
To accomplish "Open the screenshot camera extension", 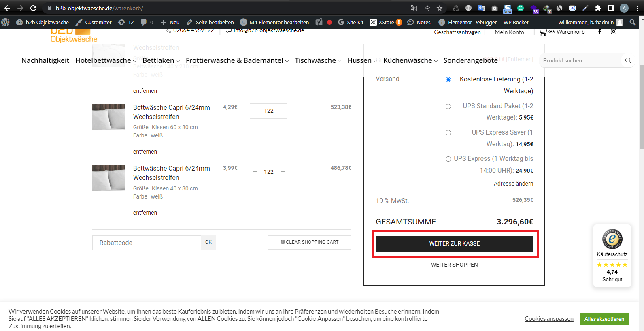I will (495, 8).
